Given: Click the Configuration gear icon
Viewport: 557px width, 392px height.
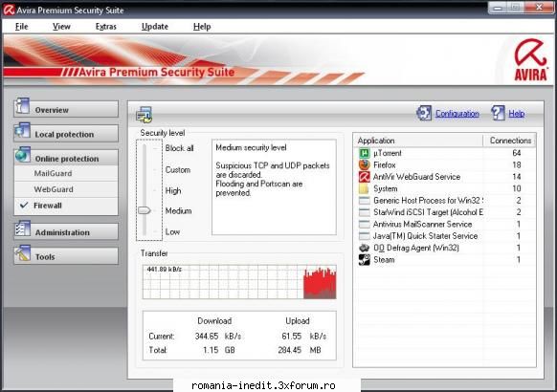Looking at the screenshot, I should (x=424, y=113).
